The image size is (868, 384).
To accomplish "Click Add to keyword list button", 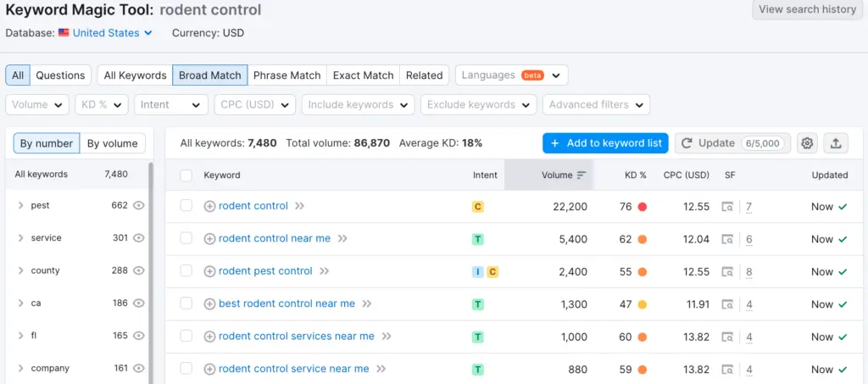I will (x=605, y=143).
